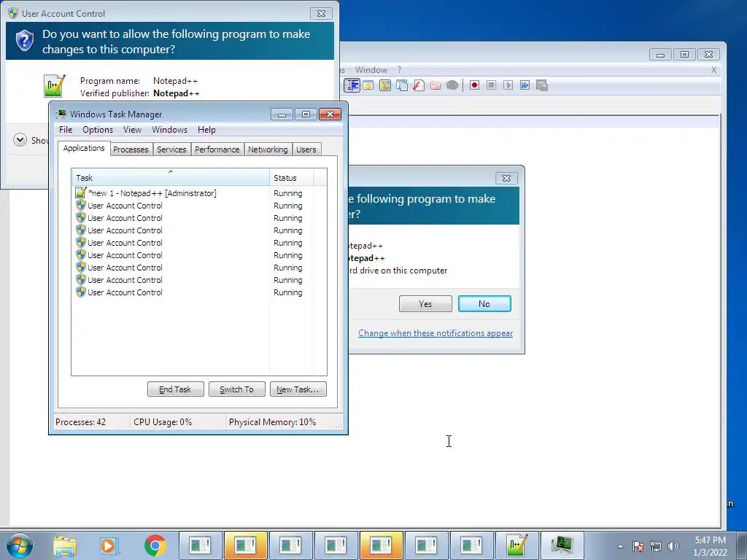Minimize the Windows Task Manager window
747x560 pixels.
click(282, 114)
